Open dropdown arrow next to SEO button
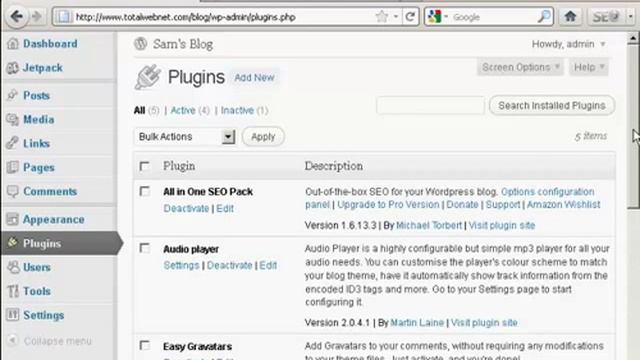The height and width of the screenshot is (360, 640). click(631, 17)
